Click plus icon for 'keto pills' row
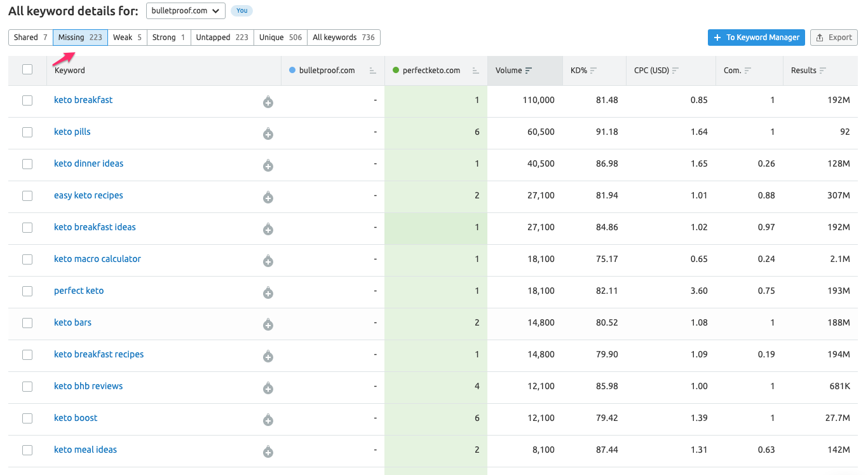Image resolution: width=868 pixels, height=475 pixels. [268, 134]
